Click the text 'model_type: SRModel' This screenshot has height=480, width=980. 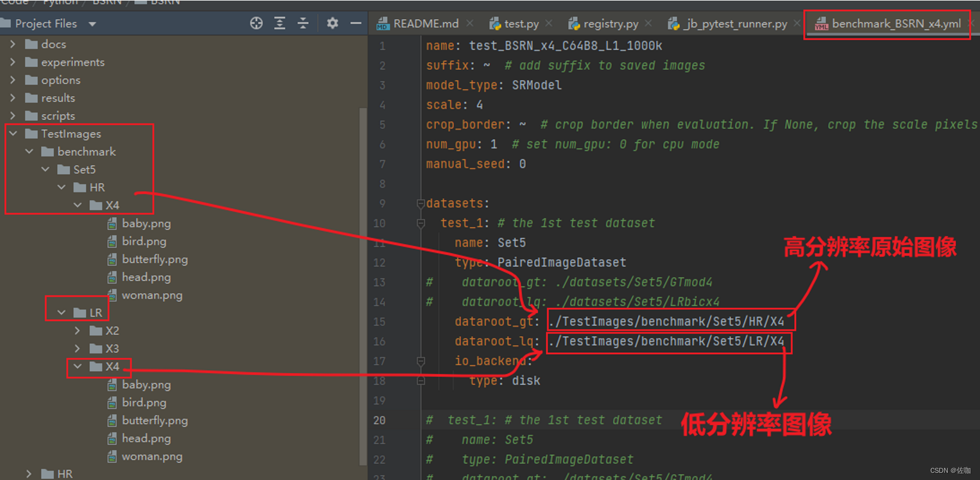pyautogui.click(x=494, y=85)
